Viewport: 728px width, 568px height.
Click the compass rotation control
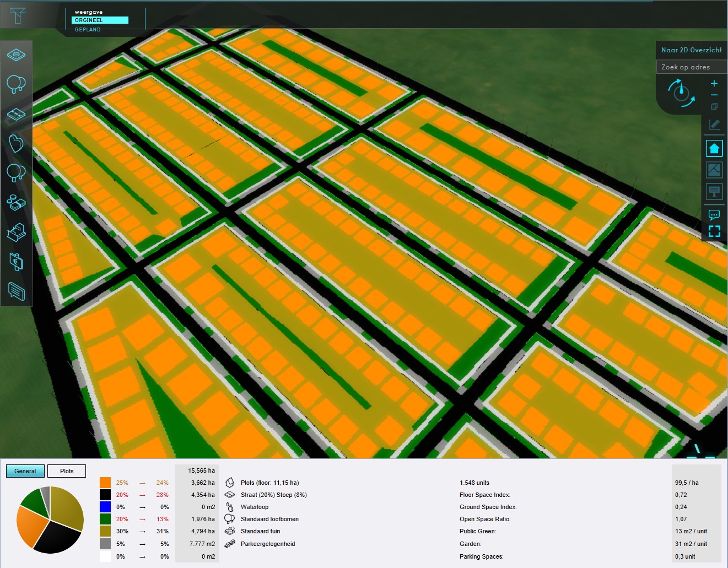pyautogui.click(x=681, y=93)
